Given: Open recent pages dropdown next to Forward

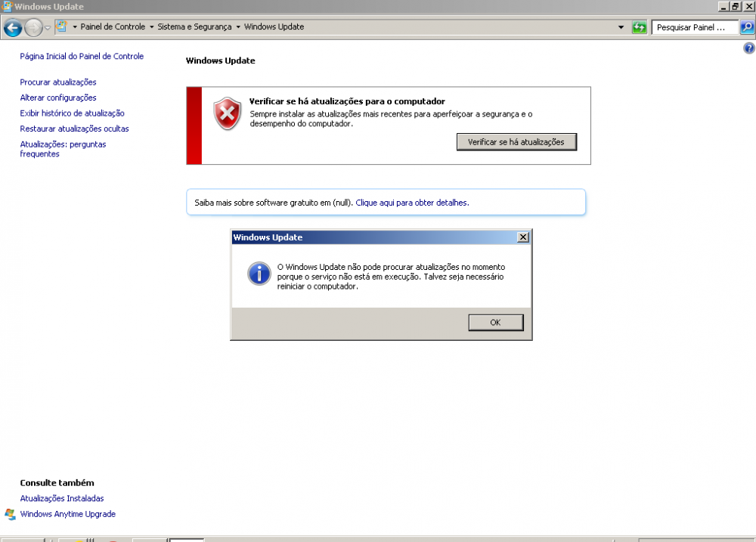Looking at the screenshot, I should coord(48,28).
